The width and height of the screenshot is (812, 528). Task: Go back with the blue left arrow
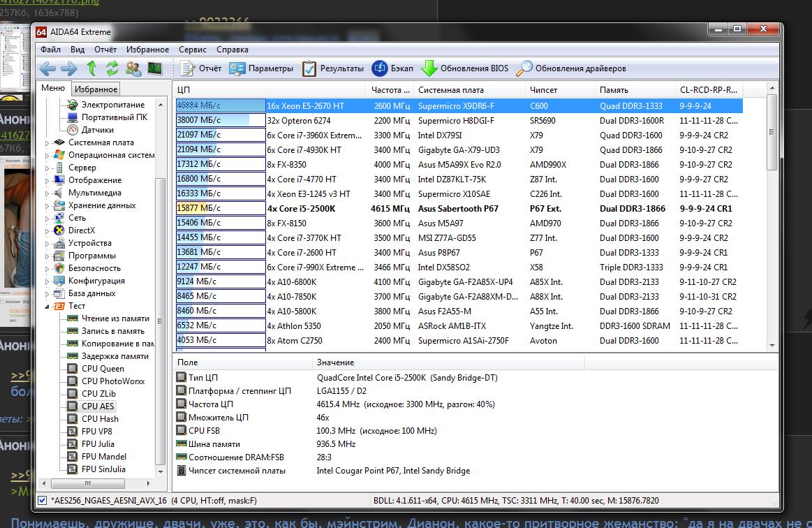[x=47, y=68]
